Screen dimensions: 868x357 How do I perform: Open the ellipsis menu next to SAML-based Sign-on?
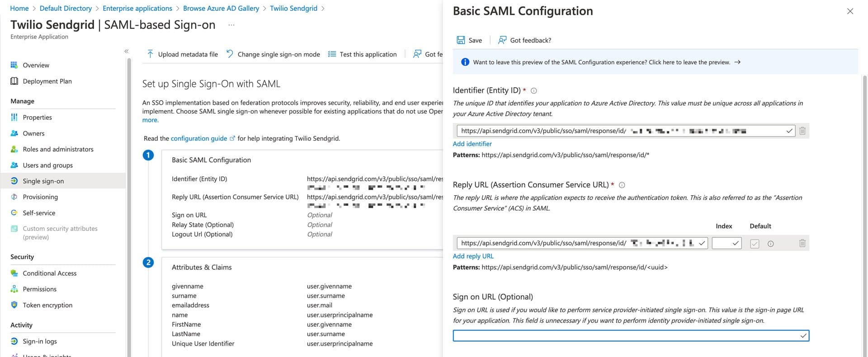point(231,25)
